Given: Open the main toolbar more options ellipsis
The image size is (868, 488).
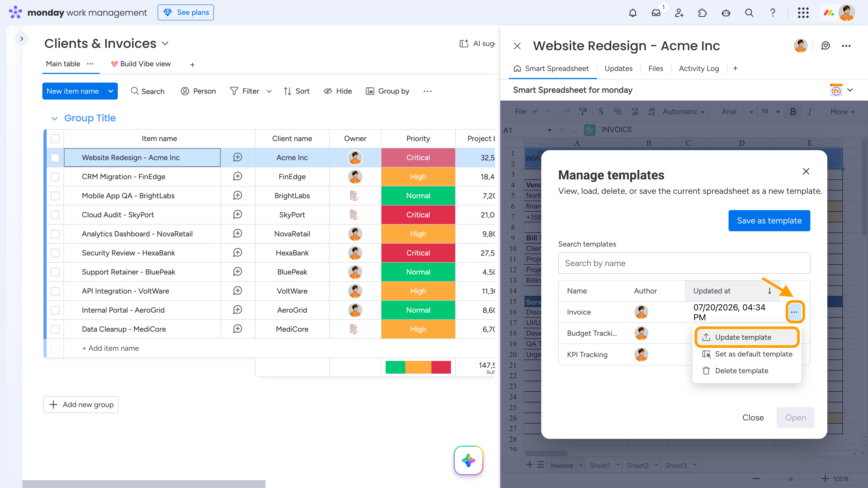Looking at the screenshot, I should click(428, 91).
